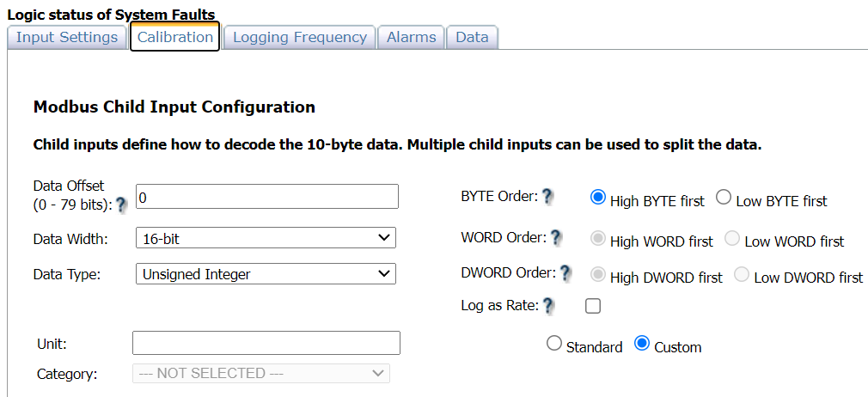868x397 pixels.
Task: Switch to the Input Settings tab
Action: 67,37
